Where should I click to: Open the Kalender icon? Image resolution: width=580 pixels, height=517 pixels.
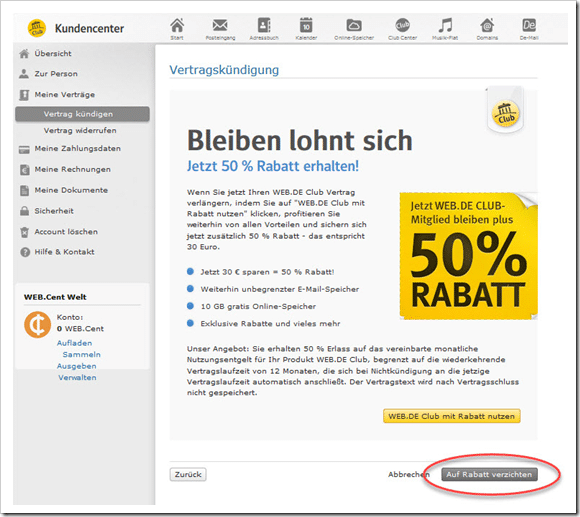[x=306, y=25]
